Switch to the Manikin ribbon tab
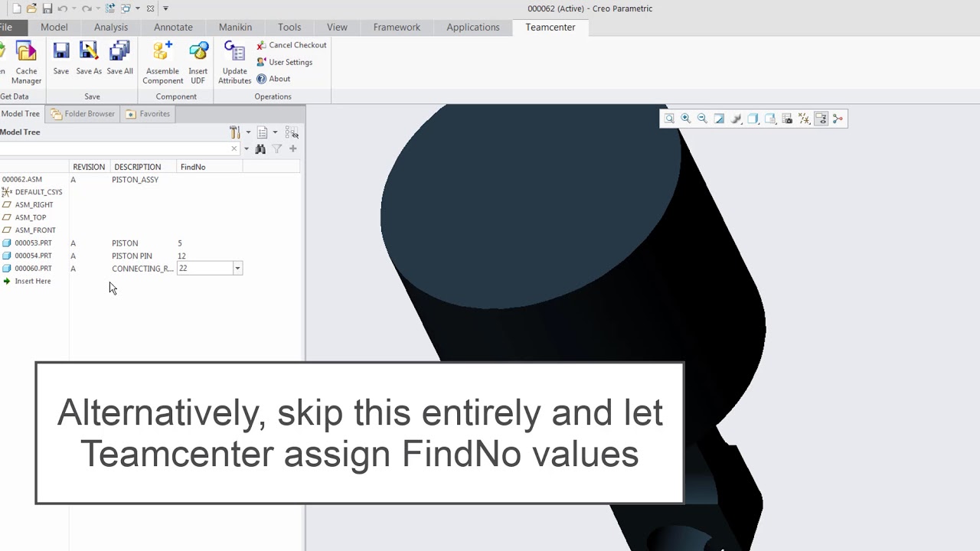The height and width of the screenshot is (551, 980). 235,27
